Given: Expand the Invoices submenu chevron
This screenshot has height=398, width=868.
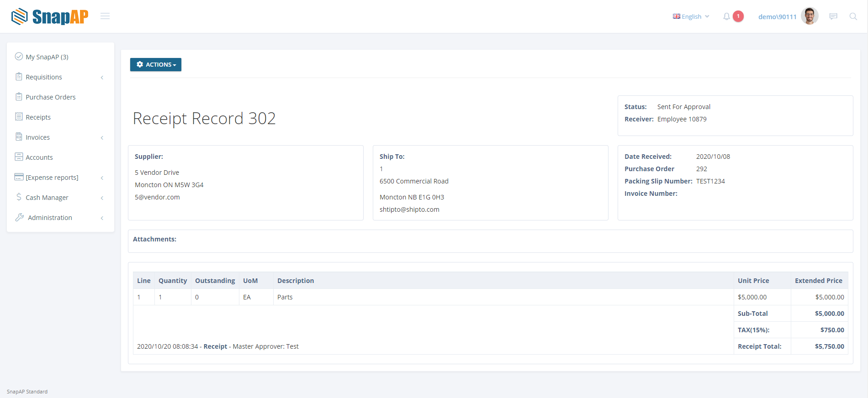Looking at the screenshot, I should [x=102, y=137].
